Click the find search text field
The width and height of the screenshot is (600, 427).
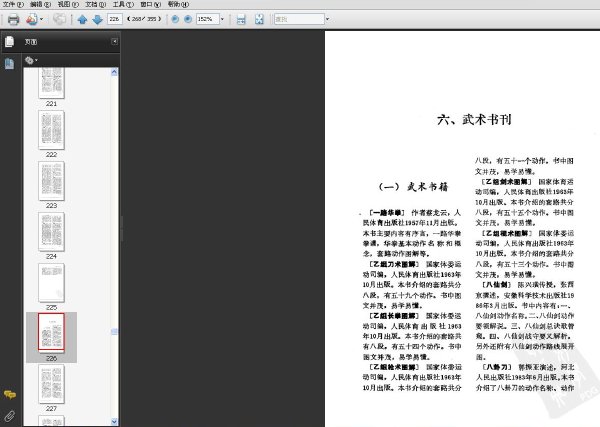pos(299,19)
